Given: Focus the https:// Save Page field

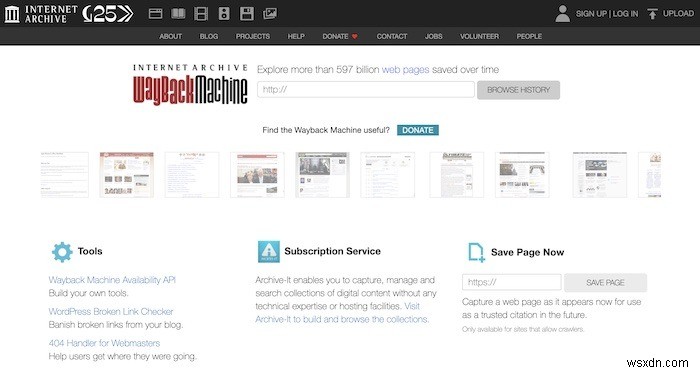Looking at the screenshot, I should [x=512, y=282].
